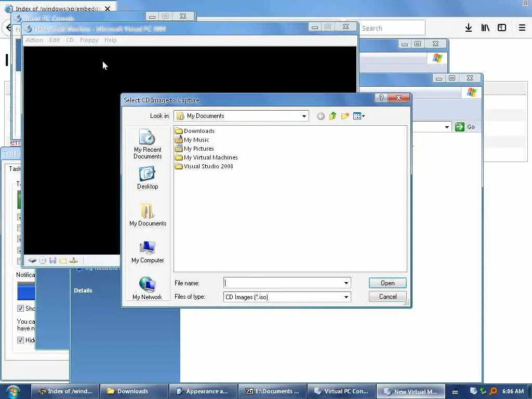Open the Action menu in Virtual PC
This screenshot has width=532, height=399.
tap(35, 40)
